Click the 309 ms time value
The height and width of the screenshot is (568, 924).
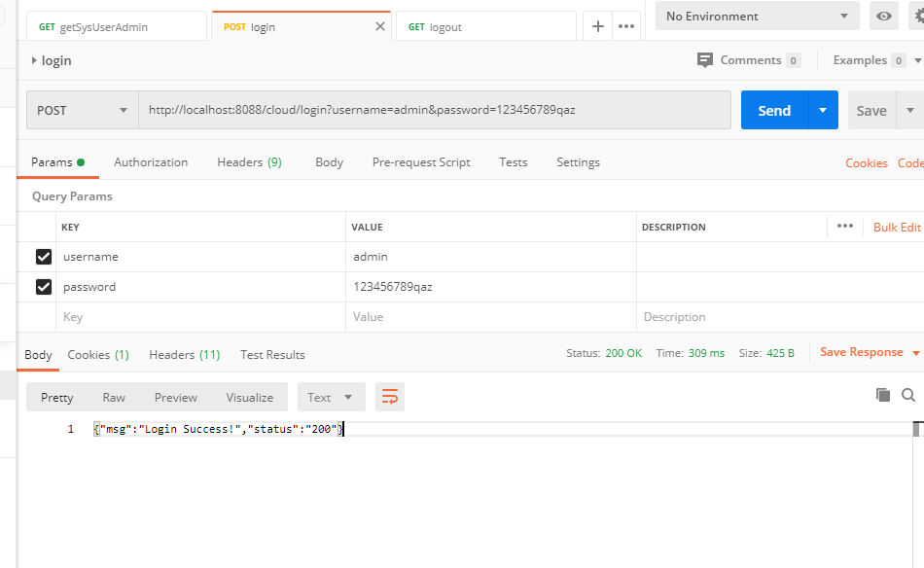point(706,353)
